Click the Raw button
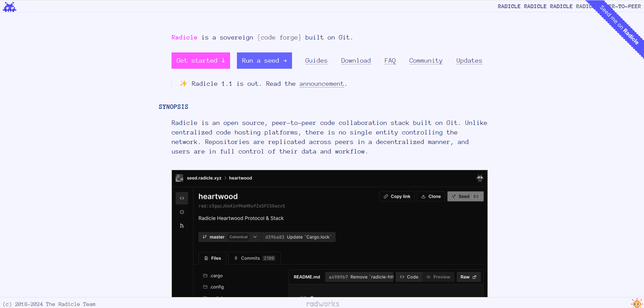Screen dimensions: 644x308 469,277
